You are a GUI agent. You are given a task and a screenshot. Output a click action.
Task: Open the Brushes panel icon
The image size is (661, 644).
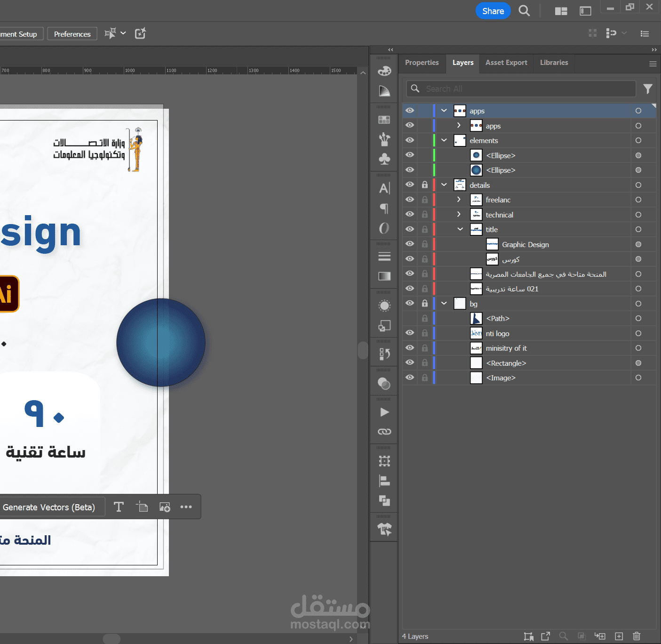coord(384,139)
